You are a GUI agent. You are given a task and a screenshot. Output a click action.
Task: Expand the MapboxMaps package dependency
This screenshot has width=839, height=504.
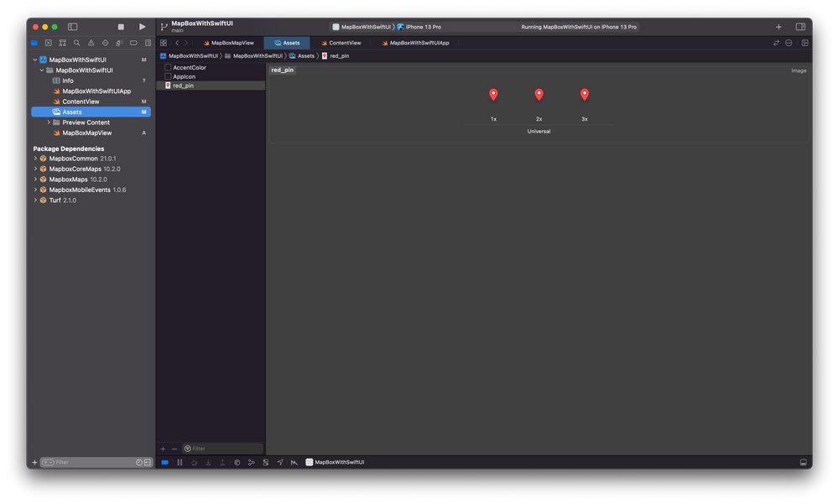(x=35, y=179)
